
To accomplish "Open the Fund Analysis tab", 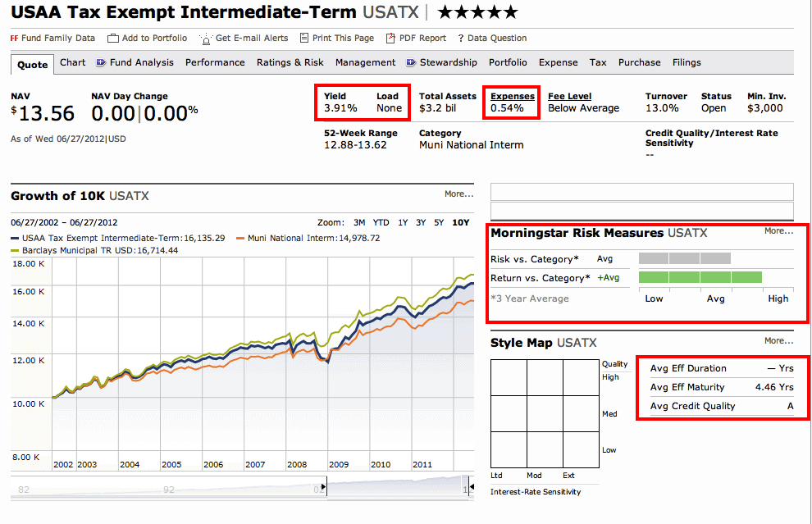I will click(141, 62).
